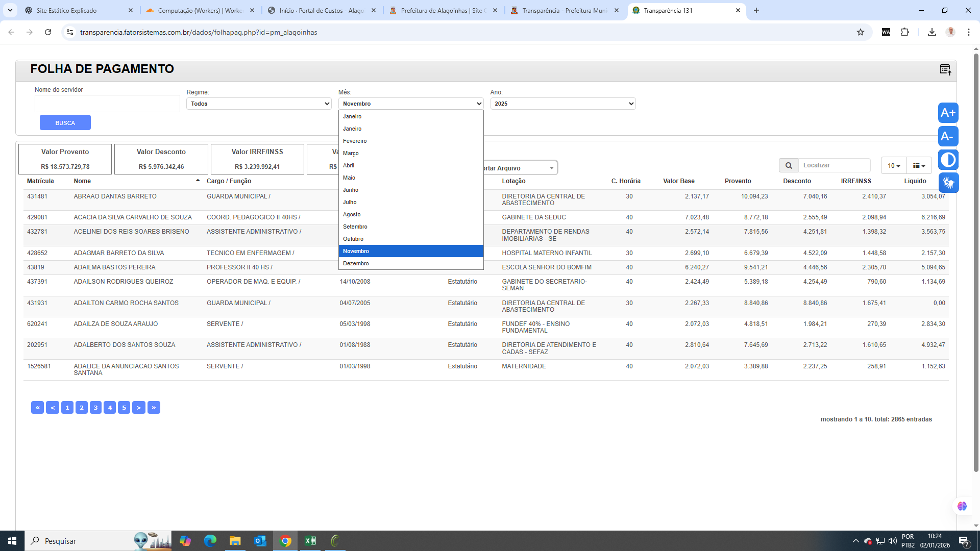This screenshot has width=980, height=551.
Task: Click the Nome do servidor input field
Action: pos(107,104)
